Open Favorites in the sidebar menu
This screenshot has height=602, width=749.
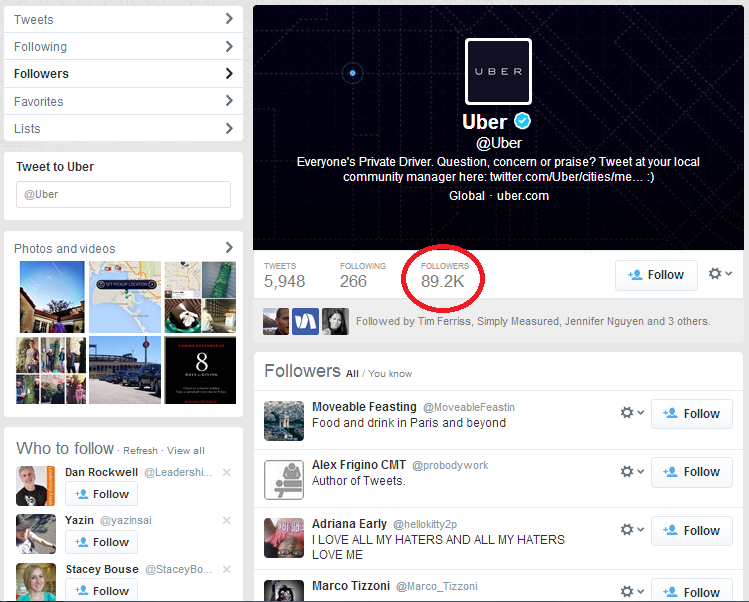(123, 101)
